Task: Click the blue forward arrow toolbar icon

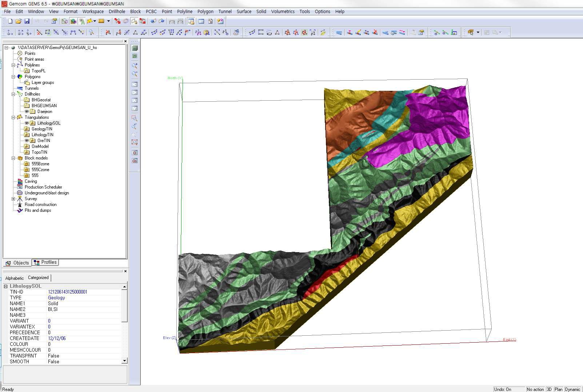Action: point(162,21)
